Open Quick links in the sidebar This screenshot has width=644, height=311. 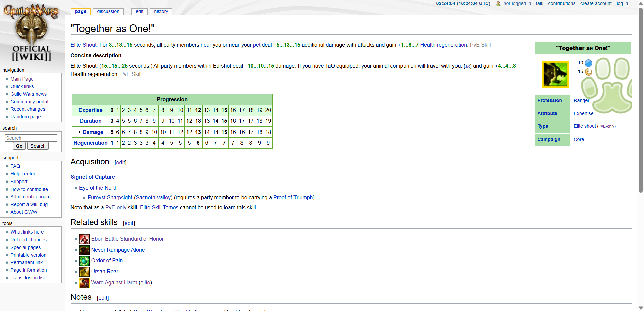point(22,86)
